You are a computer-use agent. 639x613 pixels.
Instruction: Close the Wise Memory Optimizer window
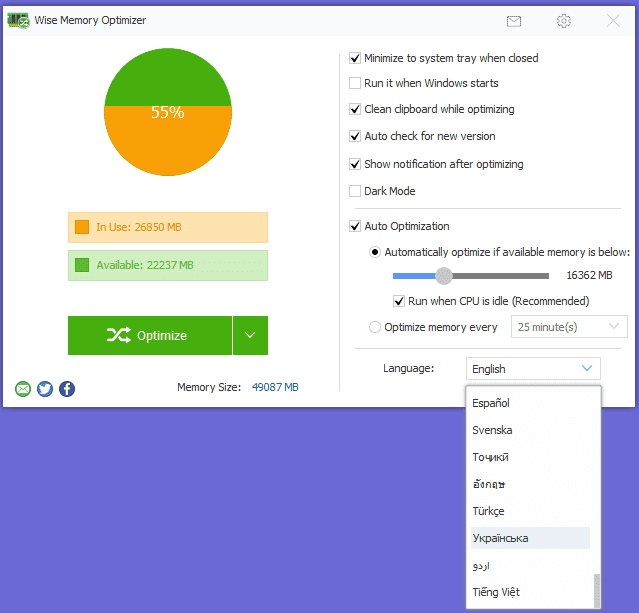[613, 20]
